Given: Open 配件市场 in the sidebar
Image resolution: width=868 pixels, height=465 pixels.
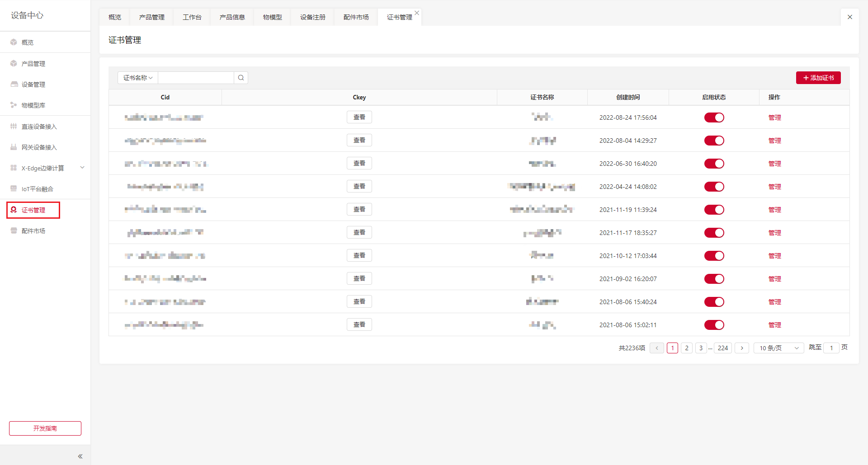Looking at the screenshot, I should click(33, 231).
